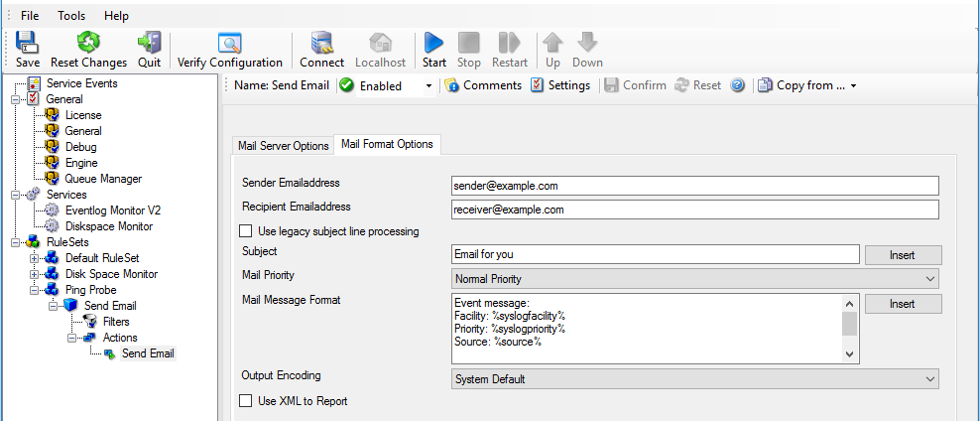Switch to the Mail Server Options tab
The height and width of the screenshot is (421, 980).
pyautogui.click(x=283, y=146)
